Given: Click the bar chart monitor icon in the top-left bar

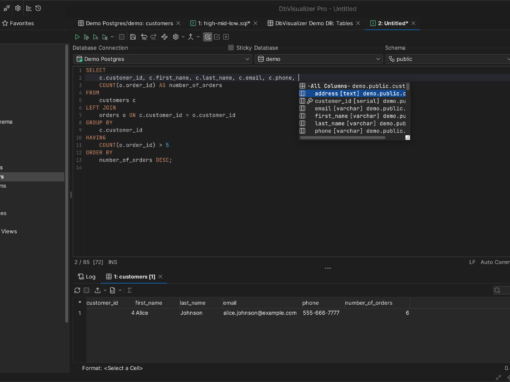Looking at the screenshot, I should 29,8.
